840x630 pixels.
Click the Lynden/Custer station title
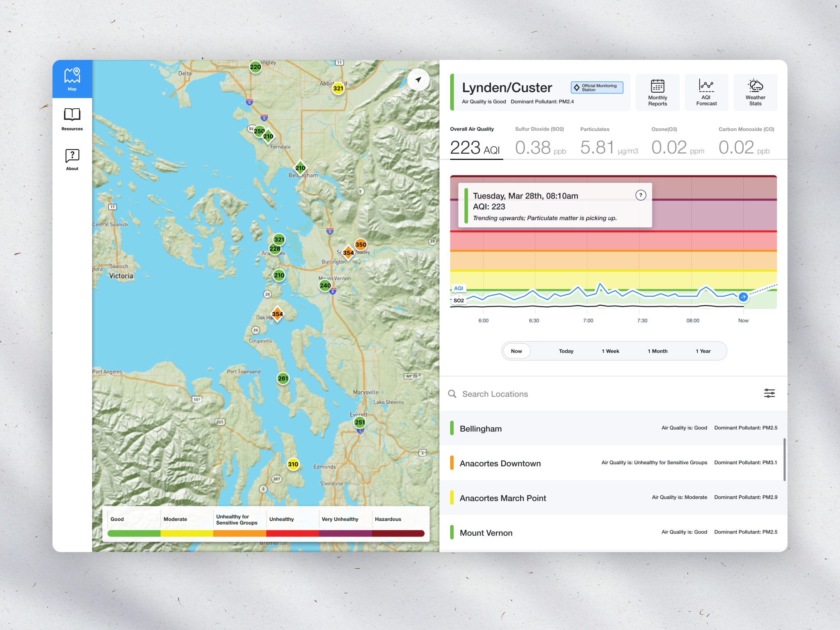point(507,87)
